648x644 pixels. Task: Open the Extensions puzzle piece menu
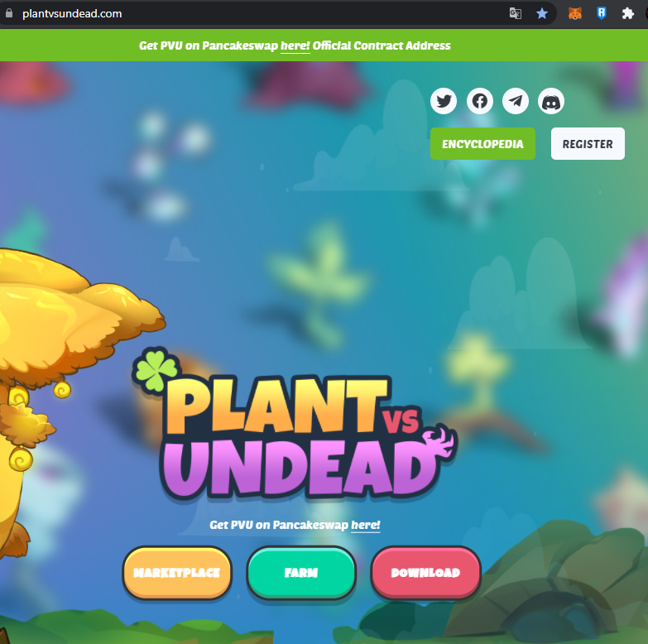click(627, 13)
